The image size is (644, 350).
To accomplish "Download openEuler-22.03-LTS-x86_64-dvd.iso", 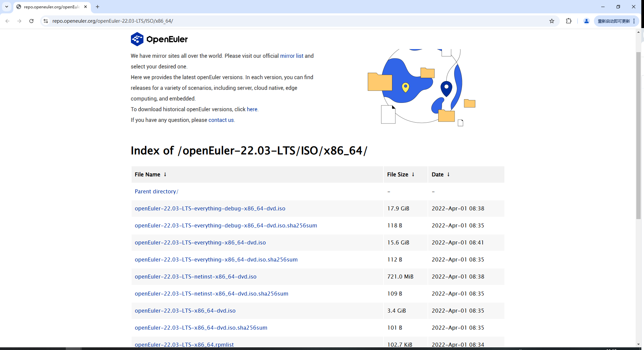I will click(185, 311).
